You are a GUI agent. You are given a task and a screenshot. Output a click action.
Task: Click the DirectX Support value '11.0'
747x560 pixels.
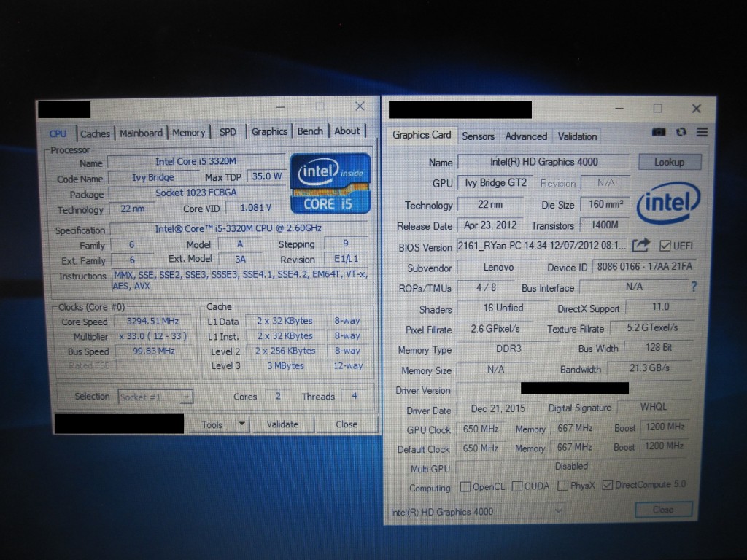(660, 307)
